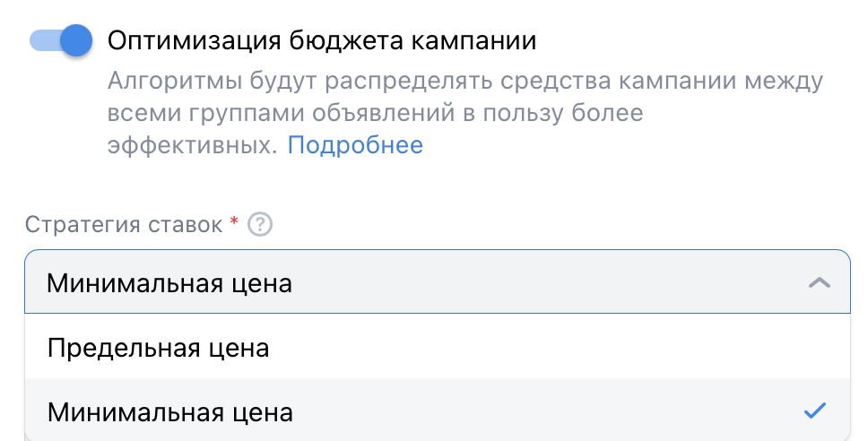Image resolution: width=868 pixels, height=441 pixels.
Task: Click the upward chevron in the dropdown
Action: [x=820, y=282]
